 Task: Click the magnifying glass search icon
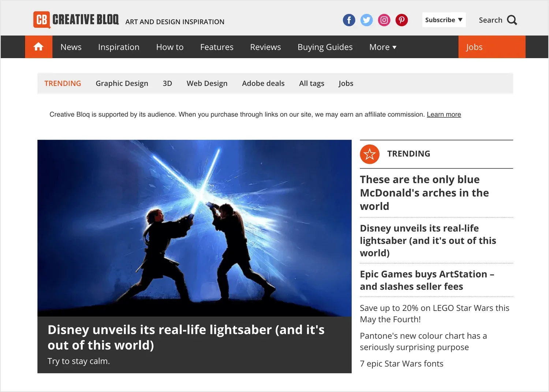pyautogui.click(x=512, y=20)
